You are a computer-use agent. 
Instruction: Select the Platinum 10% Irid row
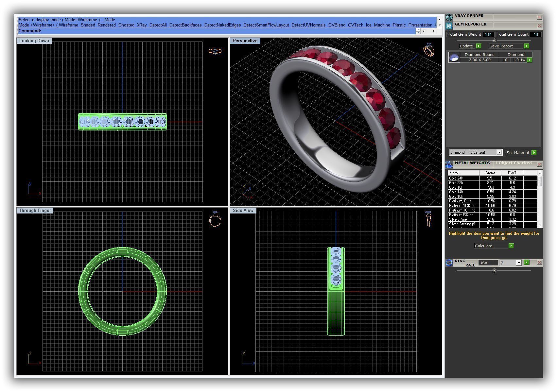pyautogui.click(x=492, y=210)
